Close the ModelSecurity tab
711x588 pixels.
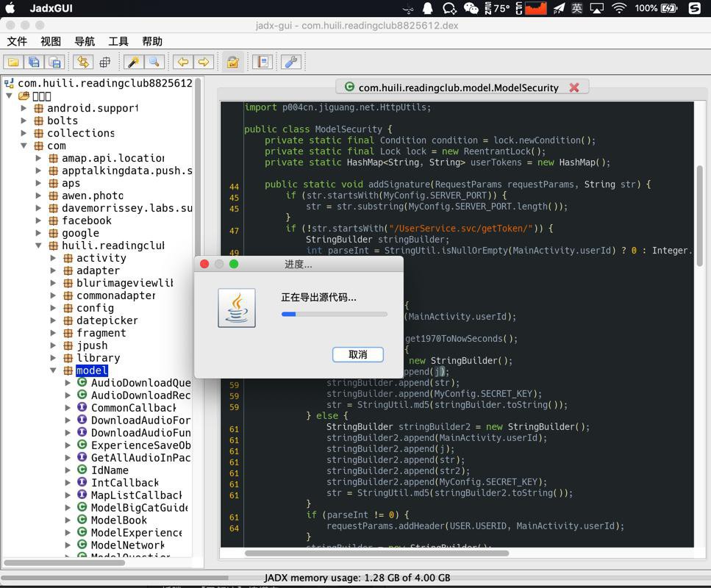point(574,87)
